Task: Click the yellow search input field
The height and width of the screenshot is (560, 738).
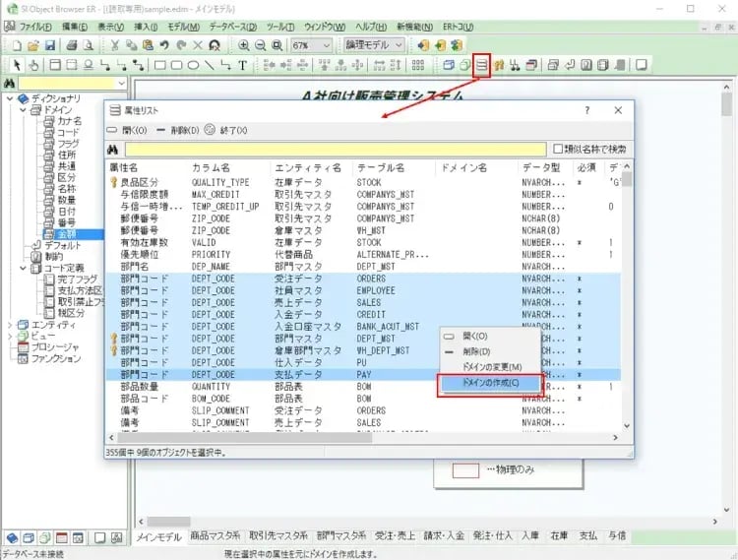Action: (x=335, y=150)
